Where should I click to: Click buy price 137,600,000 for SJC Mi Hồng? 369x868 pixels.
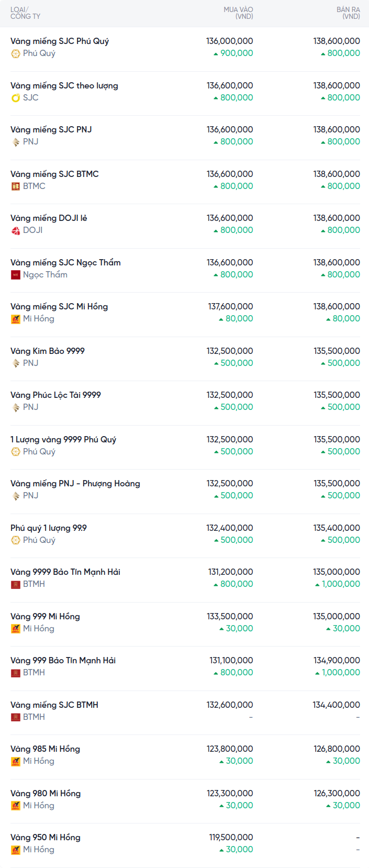(x=230, y=307)
